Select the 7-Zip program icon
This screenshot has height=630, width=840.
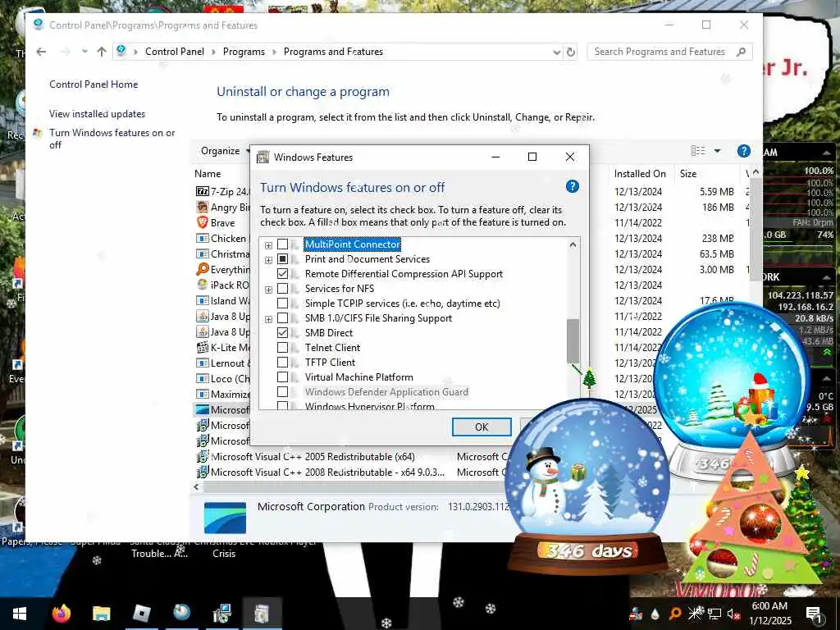[202, 191]
